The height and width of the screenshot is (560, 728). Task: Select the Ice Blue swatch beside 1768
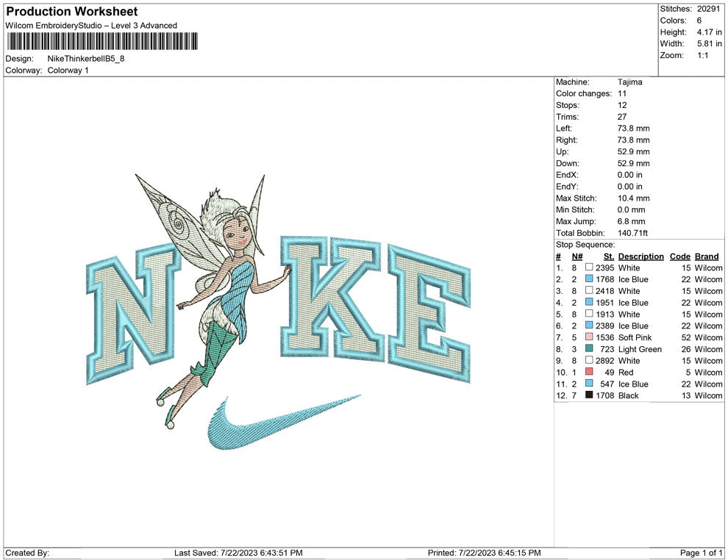(x=589, y=279)
